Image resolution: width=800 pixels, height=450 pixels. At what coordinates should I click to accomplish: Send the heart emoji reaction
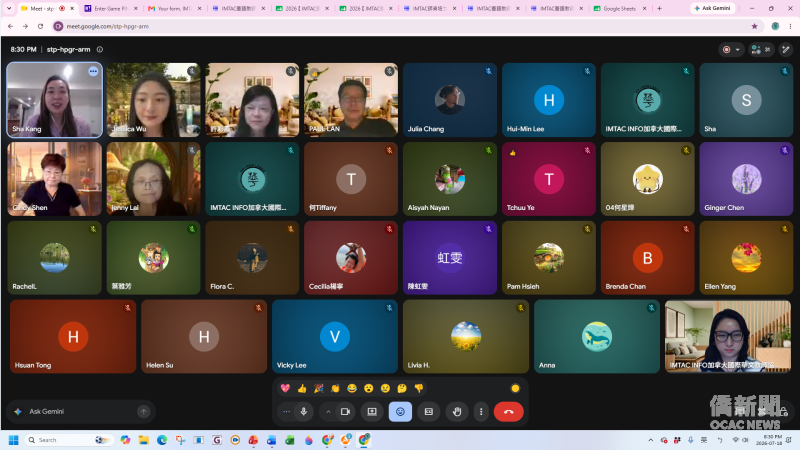click(x=285, y=389)
